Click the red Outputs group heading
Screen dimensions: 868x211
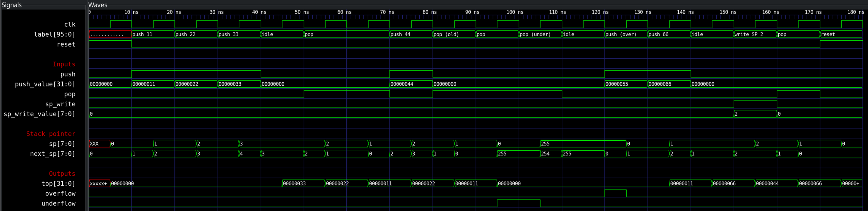(x=62, y=174)
